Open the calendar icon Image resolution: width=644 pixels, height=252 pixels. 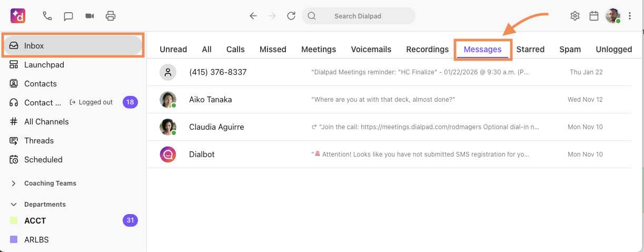click(594, 16)
